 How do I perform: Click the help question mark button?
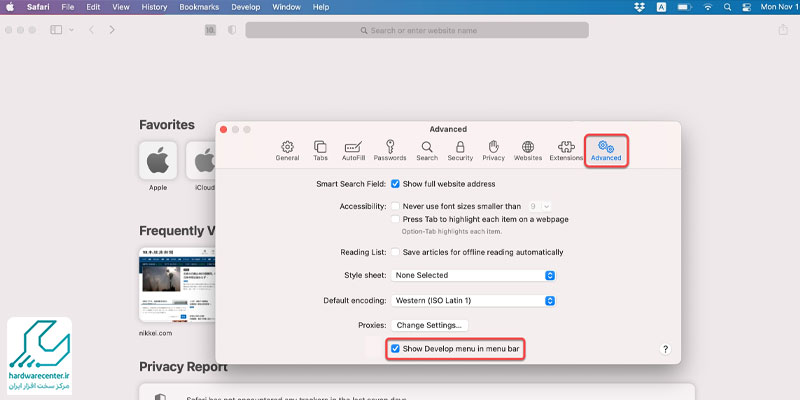[x=665, y=349]
